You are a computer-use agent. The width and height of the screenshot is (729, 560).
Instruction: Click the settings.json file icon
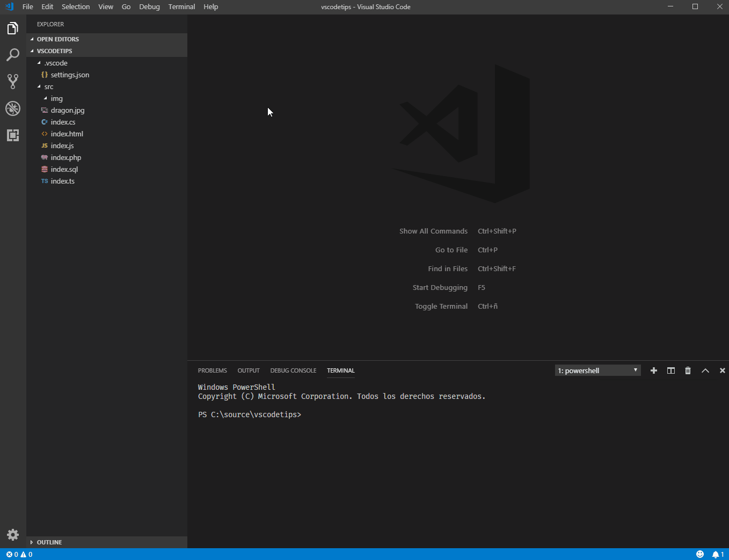click(45, 75)
